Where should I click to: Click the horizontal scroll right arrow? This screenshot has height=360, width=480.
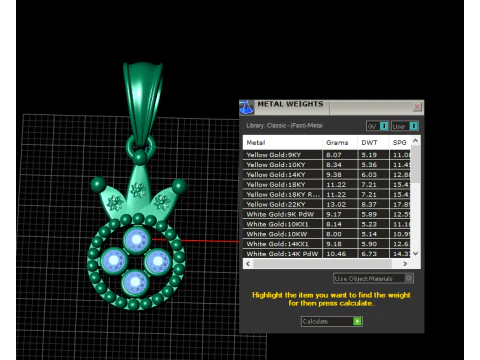405,264
